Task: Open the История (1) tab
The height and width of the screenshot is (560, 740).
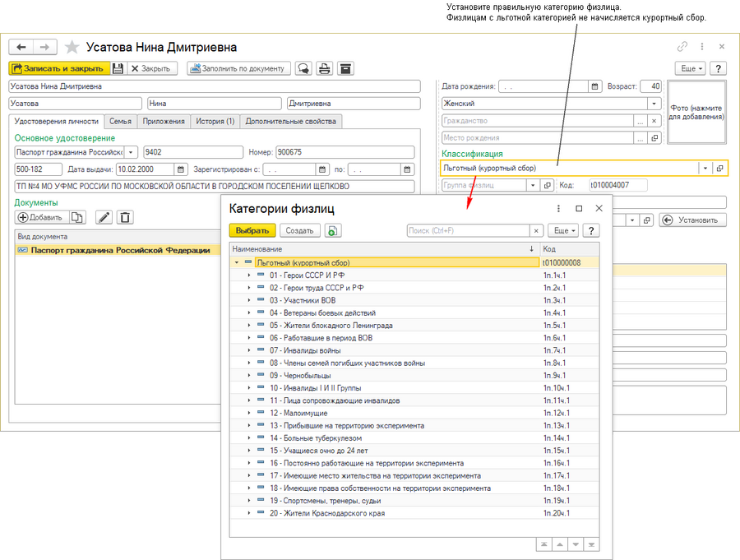Action: pos(215,122)
